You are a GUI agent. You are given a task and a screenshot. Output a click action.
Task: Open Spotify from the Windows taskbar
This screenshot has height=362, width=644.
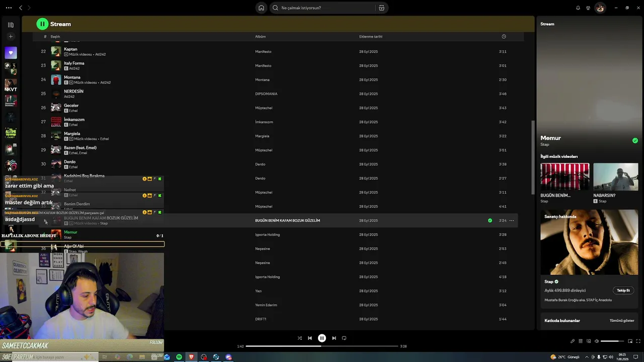tap(179, 357)
